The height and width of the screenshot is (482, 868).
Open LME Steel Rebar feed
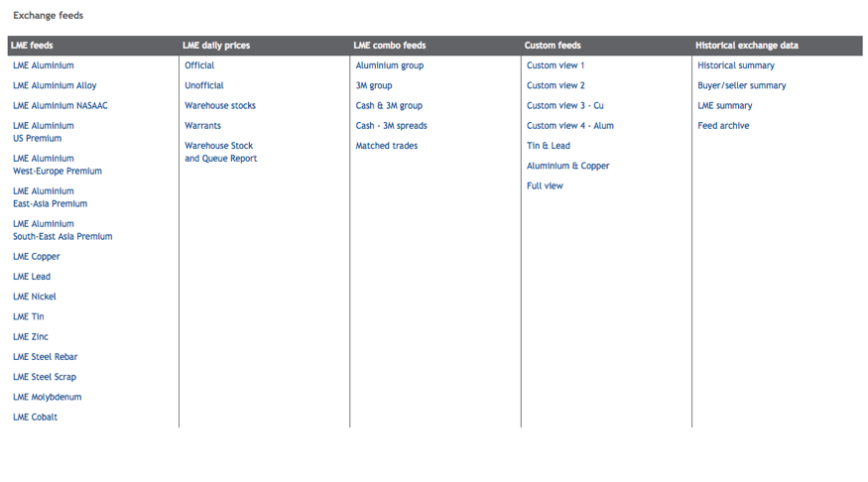45,357
